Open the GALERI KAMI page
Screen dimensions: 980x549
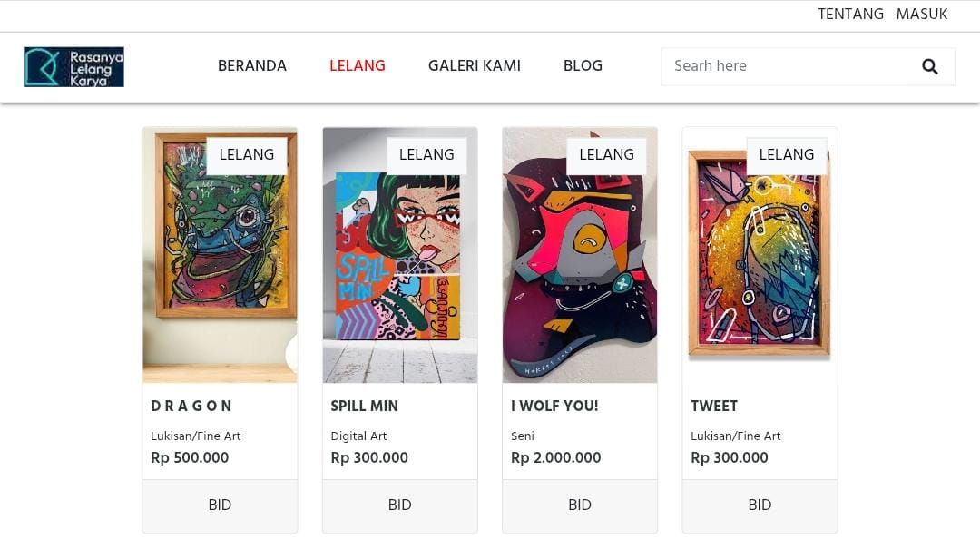(x=474, y=65)
